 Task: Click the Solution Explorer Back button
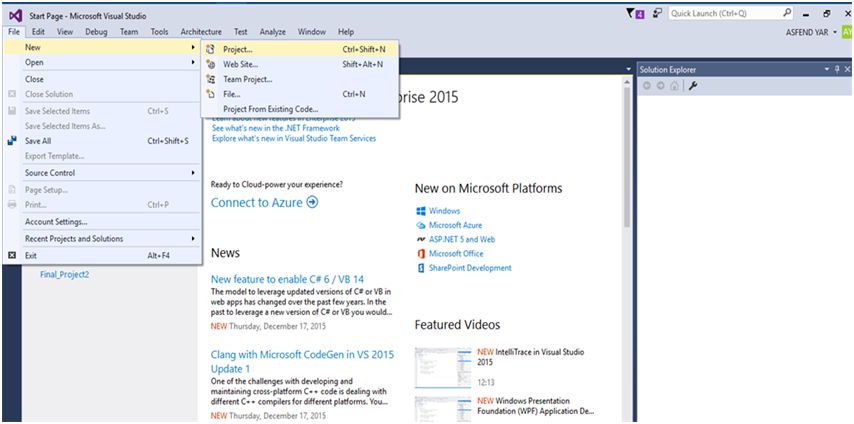pos(647,86)
